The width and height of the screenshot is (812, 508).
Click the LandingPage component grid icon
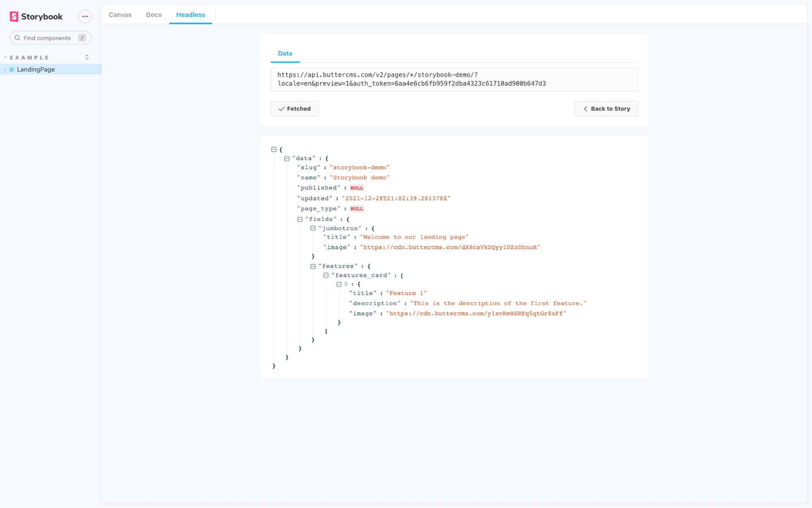pos(12,69)
